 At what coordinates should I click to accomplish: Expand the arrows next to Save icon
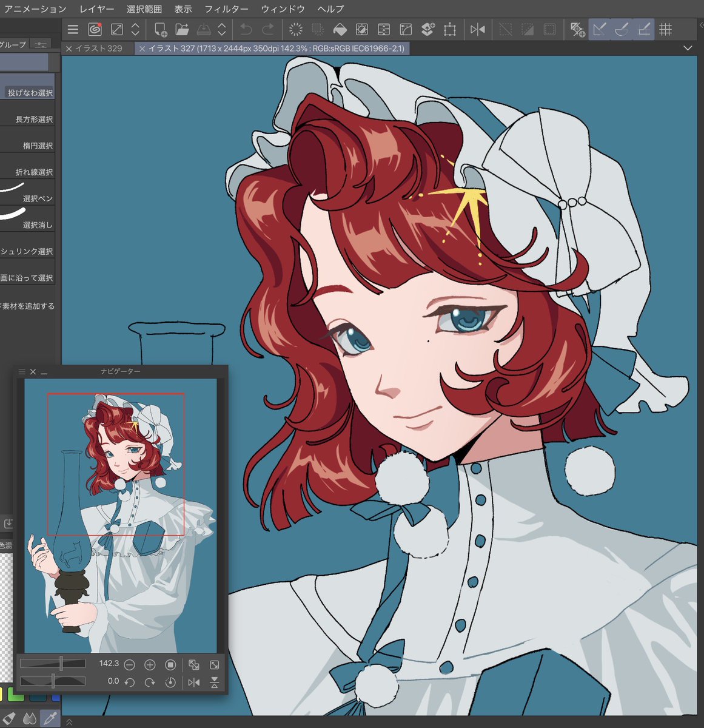pos(222,29)
